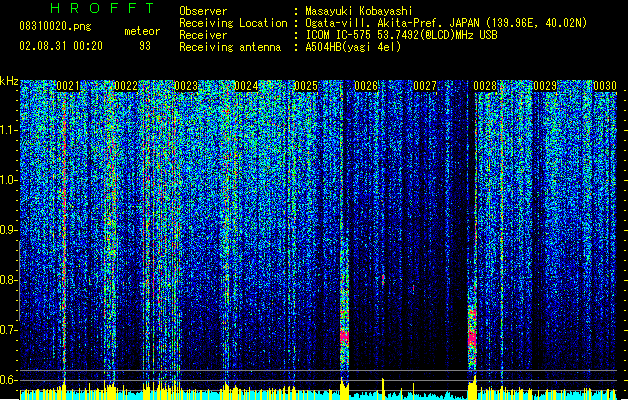Click the meteor label
The image size is (629, 400).
tap(142, 31)
